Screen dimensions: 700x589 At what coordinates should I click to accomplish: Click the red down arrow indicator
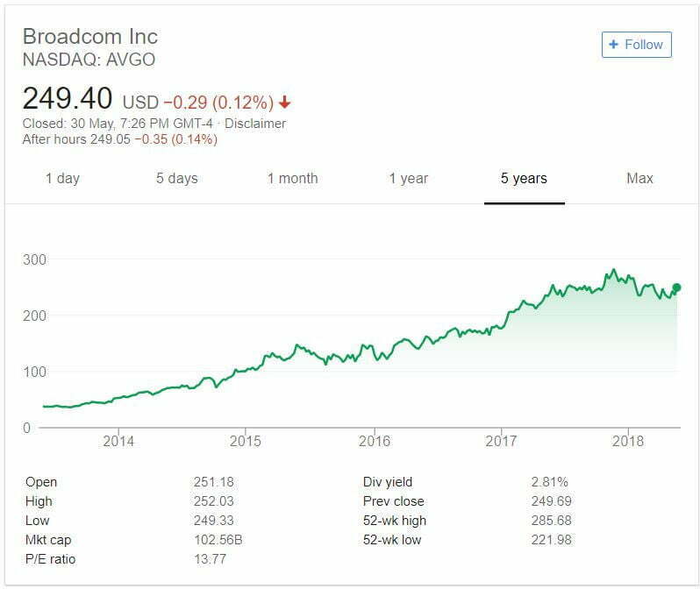(284, 103)
